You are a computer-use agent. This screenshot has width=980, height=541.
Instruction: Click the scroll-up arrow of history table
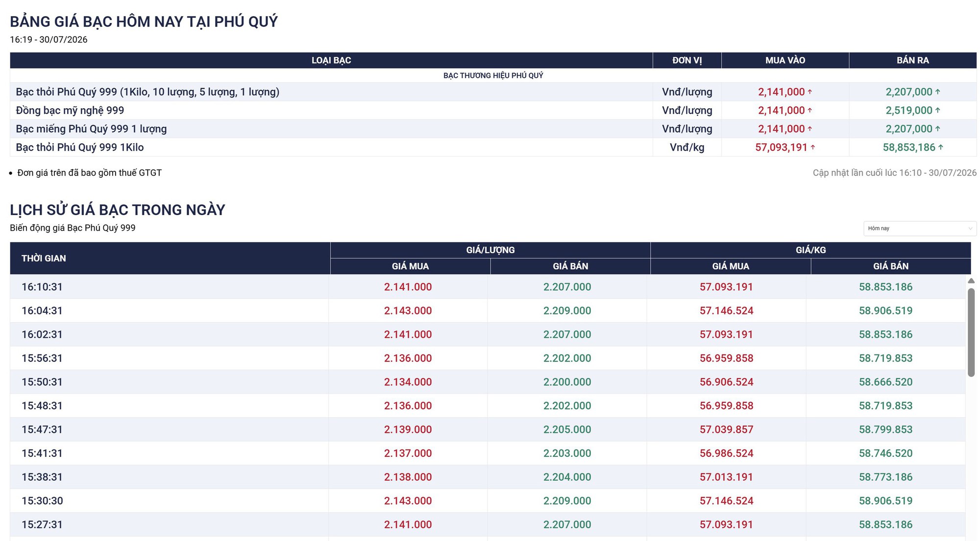(x=971, y=281)
